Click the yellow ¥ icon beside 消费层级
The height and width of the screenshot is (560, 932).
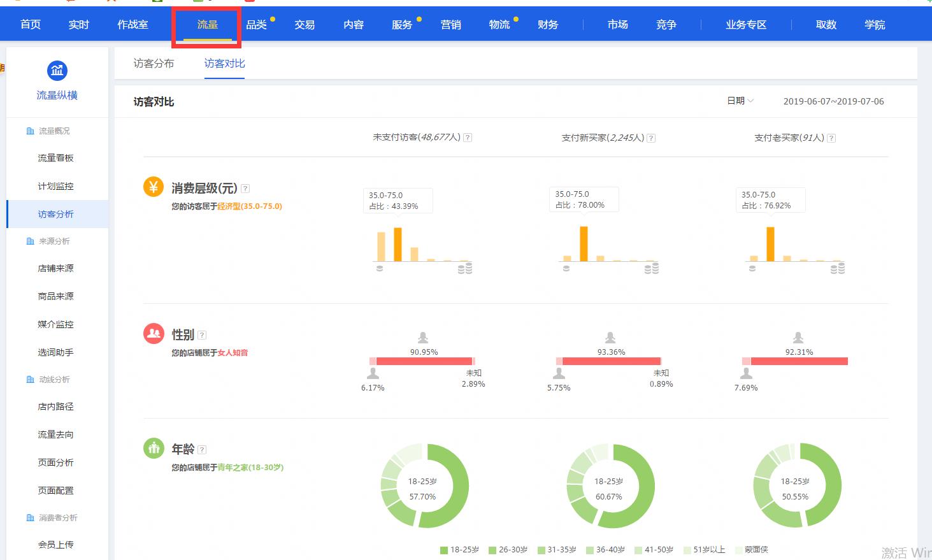(154, 188)
